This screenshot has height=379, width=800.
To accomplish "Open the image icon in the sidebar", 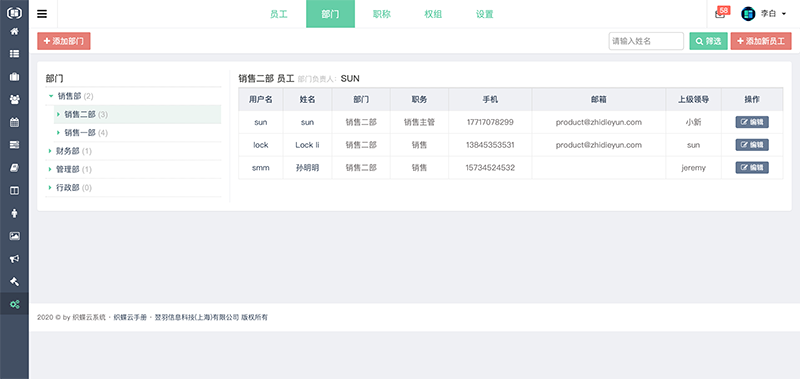I will 14,236.
